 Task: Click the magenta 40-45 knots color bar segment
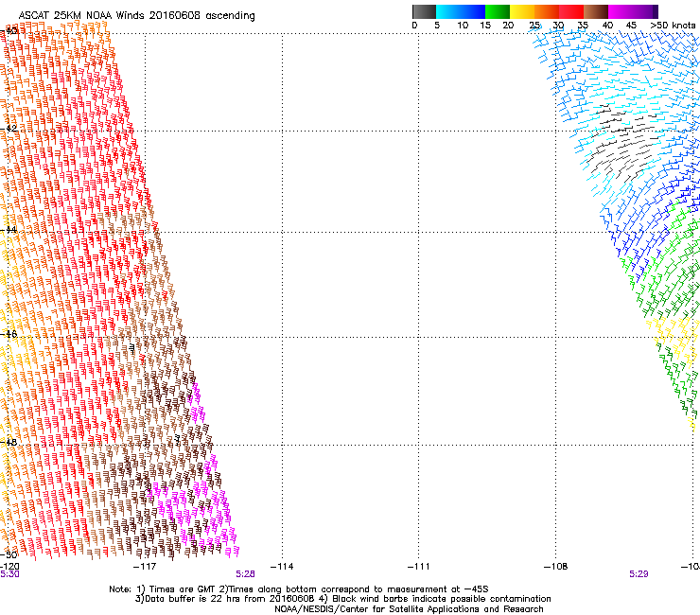621,11
